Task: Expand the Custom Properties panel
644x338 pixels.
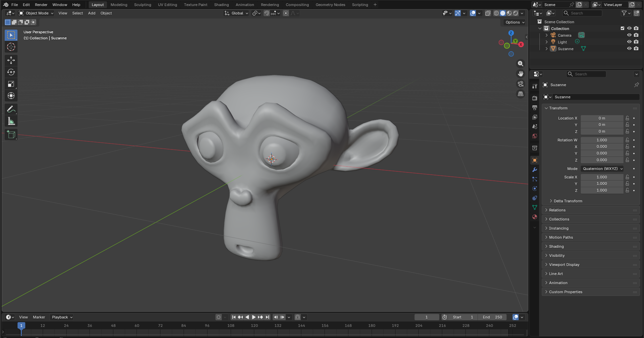Action: point(591,292)
